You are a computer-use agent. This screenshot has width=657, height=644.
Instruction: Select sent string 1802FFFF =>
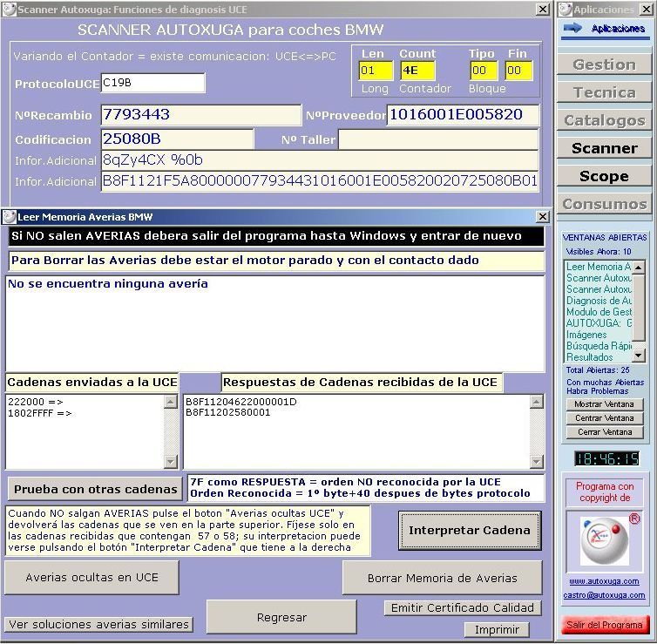coord(40,413)
